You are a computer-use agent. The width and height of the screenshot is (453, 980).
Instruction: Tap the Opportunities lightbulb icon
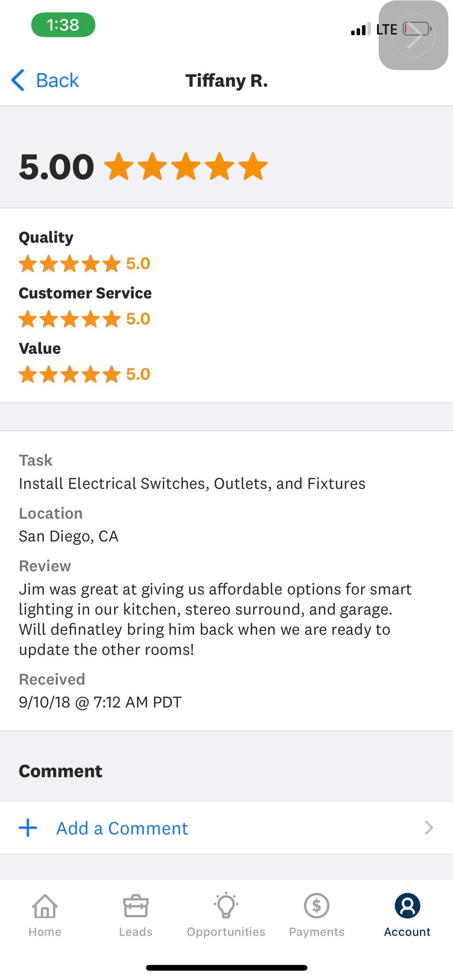coord(226,905)
